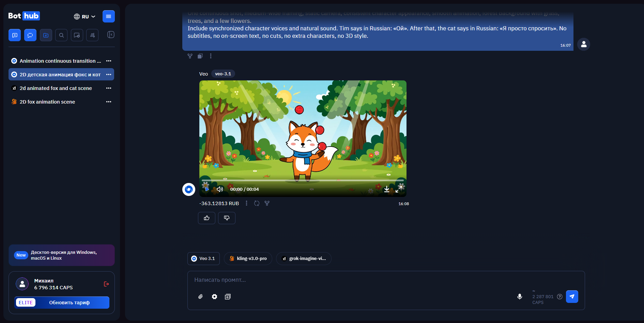The image size is (644, 323).
Task: Mute the video volume
Action: coord(220,189)
